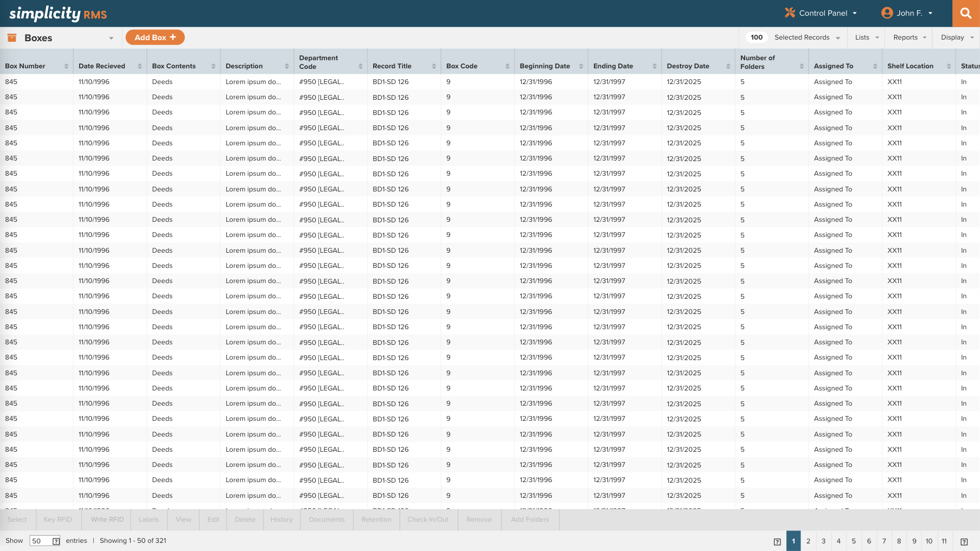Viewport: 980px width, 551px height.
Task: Click the Add Box button
Action: pos(155,37)
